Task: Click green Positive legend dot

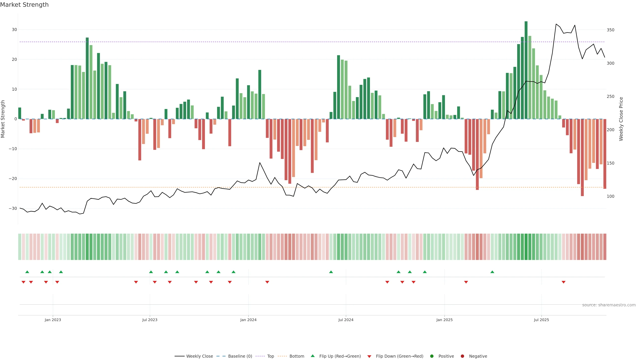Action: (432, 356)
